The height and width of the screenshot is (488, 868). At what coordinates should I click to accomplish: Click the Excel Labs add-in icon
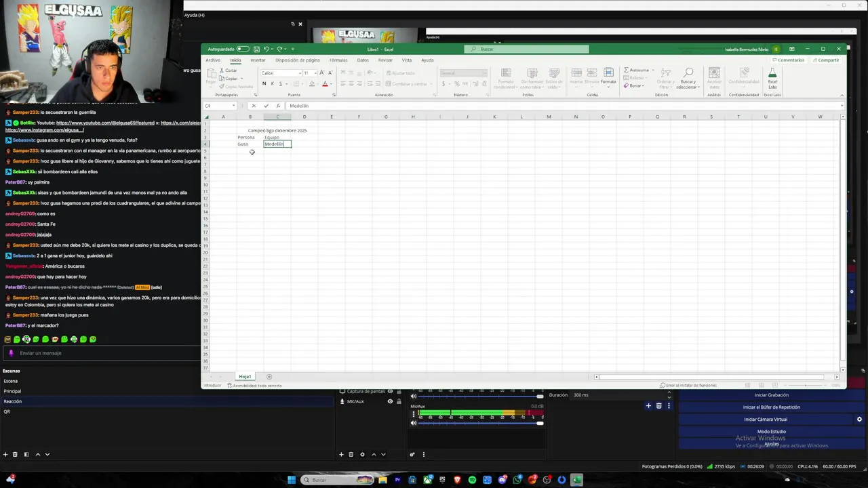tap(772, 77)
